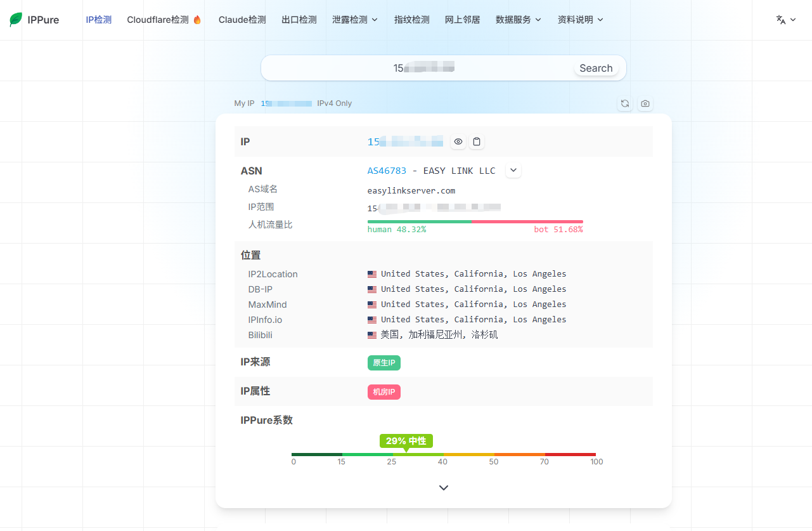Click the red bot segment of the traffic bar
This screenshot has width=812, height=531.
(527, 221)
